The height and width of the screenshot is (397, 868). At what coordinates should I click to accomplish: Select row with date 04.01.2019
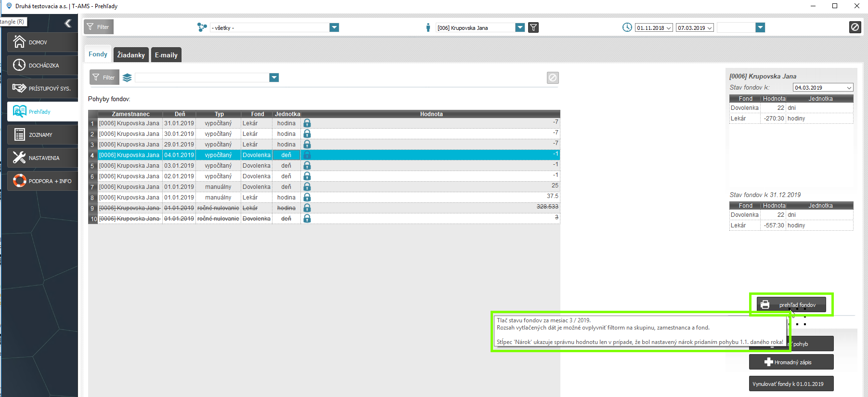tap(324, 155)
